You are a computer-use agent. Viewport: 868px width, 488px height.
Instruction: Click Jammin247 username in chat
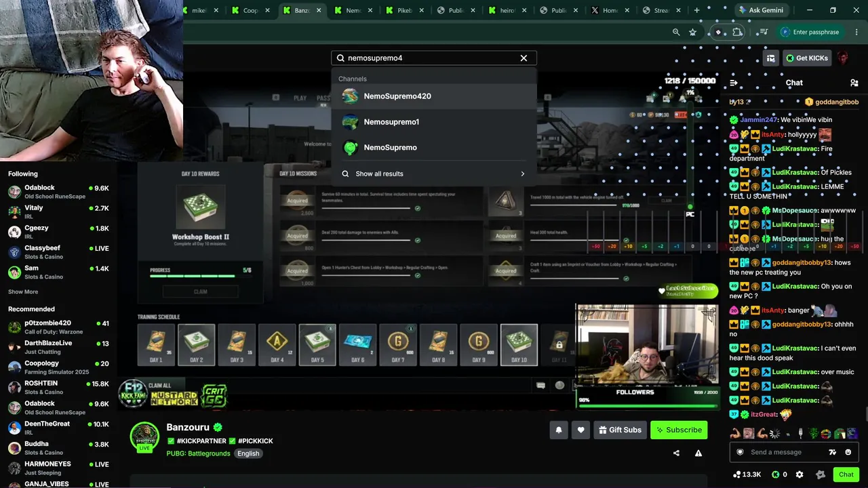[758, 120]
